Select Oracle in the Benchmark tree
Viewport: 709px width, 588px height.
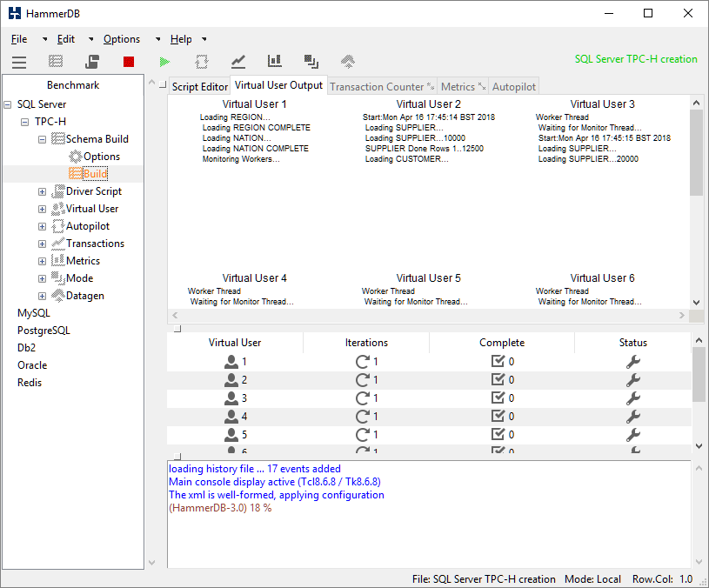click(x=32, y=365)
